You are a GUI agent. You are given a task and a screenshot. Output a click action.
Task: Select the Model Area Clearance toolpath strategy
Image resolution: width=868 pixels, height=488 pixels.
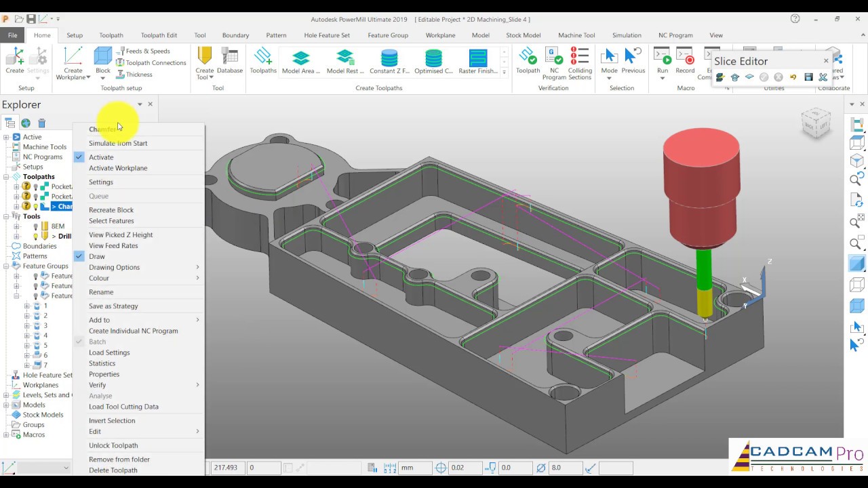point(301,61)
